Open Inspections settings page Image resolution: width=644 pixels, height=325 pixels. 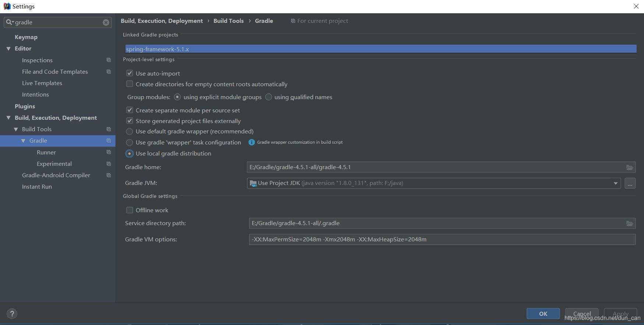click(x=37, y=60)
